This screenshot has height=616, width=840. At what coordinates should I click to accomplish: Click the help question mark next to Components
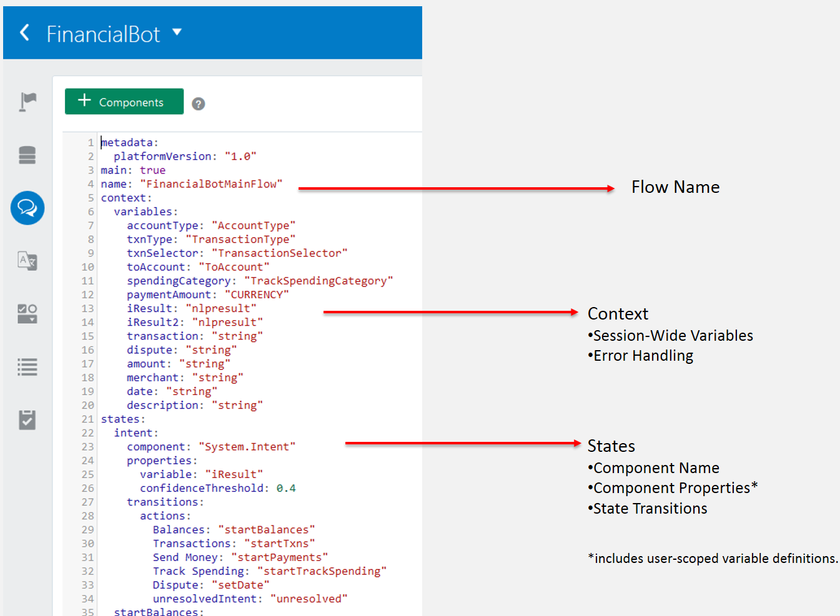(198, 104)
